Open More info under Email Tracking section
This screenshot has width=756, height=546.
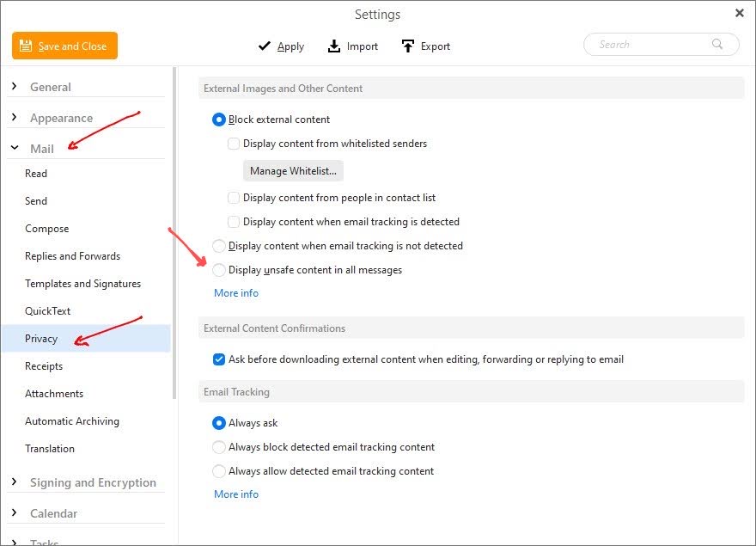[236, 494]
